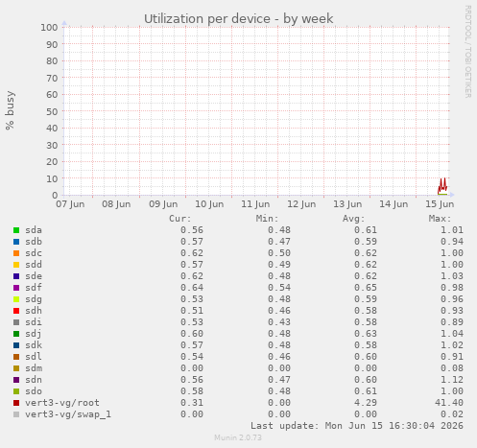The width and height of the screenshot is (477, 448).
Task: Click the Max: column header
Action: (440, 219)
